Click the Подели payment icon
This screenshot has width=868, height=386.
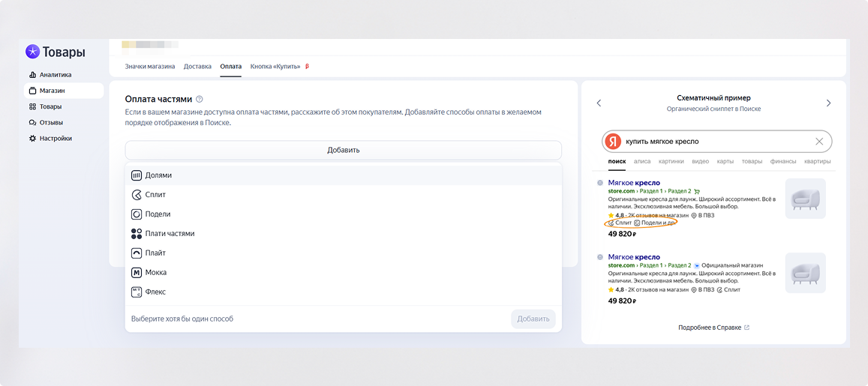pos(137,214)
